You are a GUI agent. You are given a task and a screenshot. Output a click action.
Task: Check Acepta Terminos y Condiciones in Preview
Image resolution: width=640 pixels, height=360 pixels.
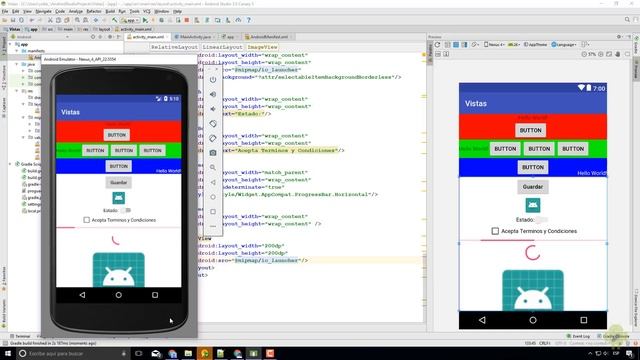pos(495,231)
